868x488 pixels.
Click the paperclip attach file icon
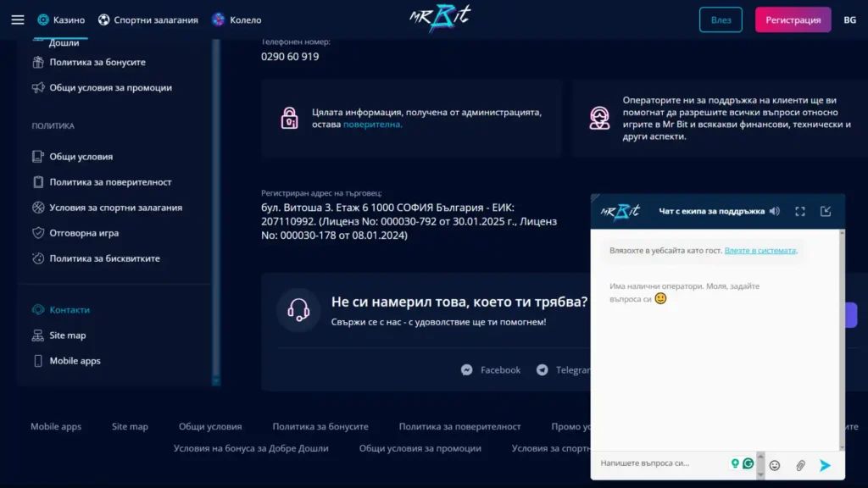click(800, 466)
